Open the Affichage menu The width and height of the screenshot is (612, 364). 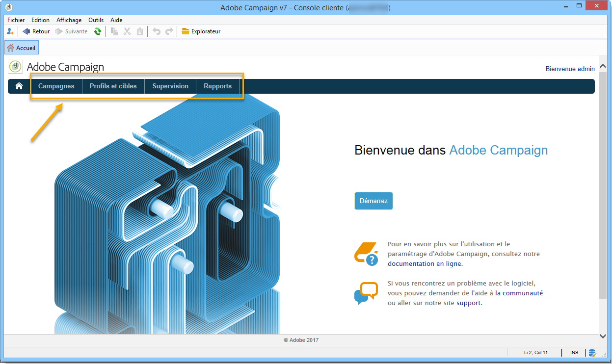click(x=69, y=20)
